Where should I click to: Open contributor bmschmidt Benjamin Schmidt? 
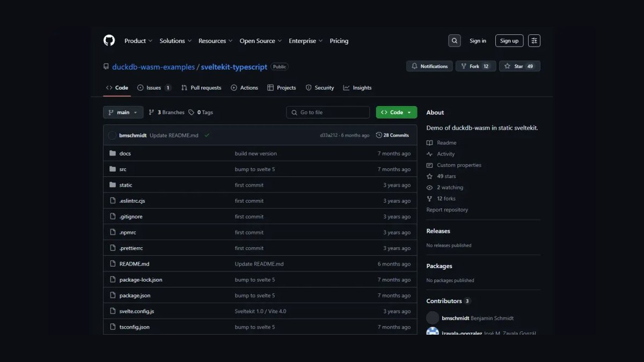tap(470, 318)
